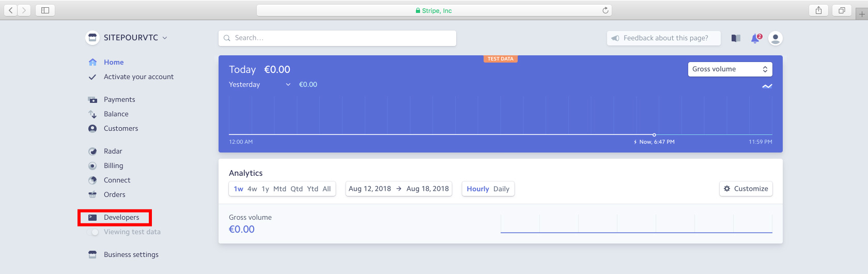Open the Home page link
The height and width of the screenshot is (274, 868).
click(x=114, y=62)
